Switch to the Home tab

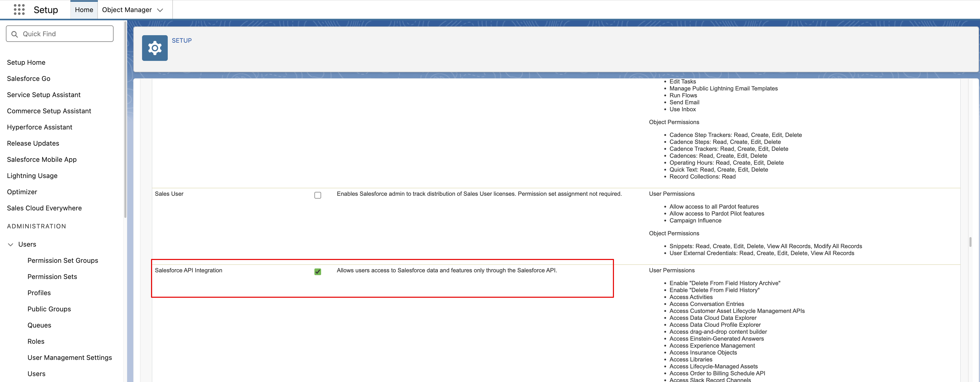point(84,10)
